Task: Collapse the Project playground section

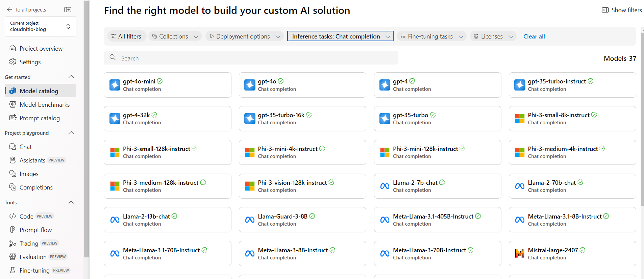Action: tap(71, 133)
